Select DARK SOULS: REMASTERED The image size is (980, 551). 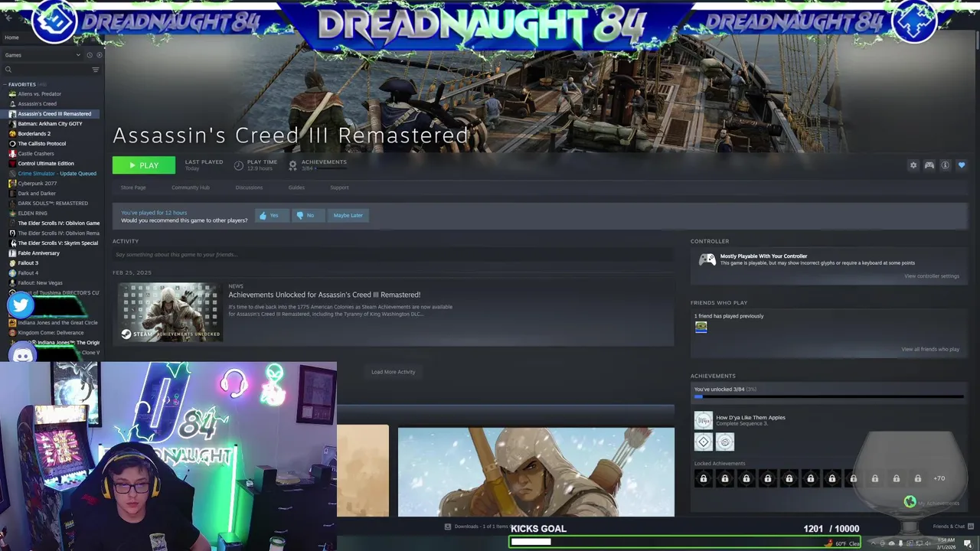click(x=53, y=204)
